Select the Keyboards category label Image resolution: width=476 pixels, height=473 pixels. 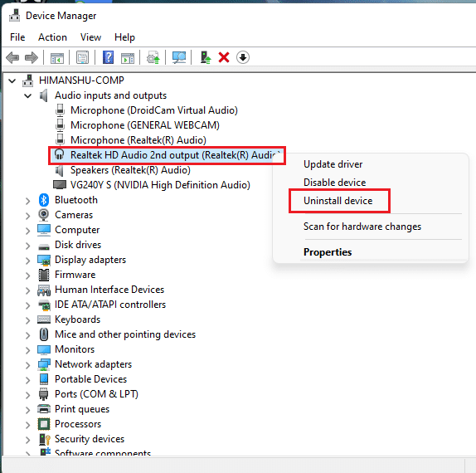coord(77,319)
